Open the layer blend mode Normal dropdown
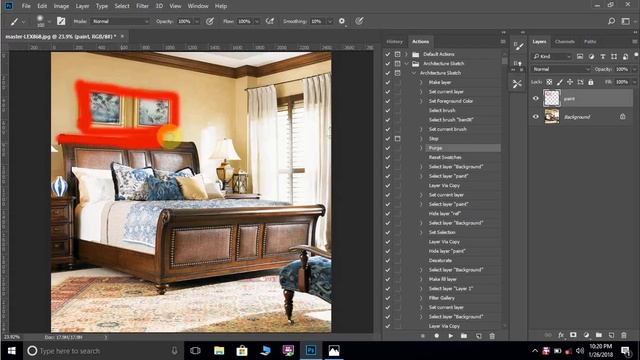The image size is (640, 360). pyautogui.click(x=561, y=69)
